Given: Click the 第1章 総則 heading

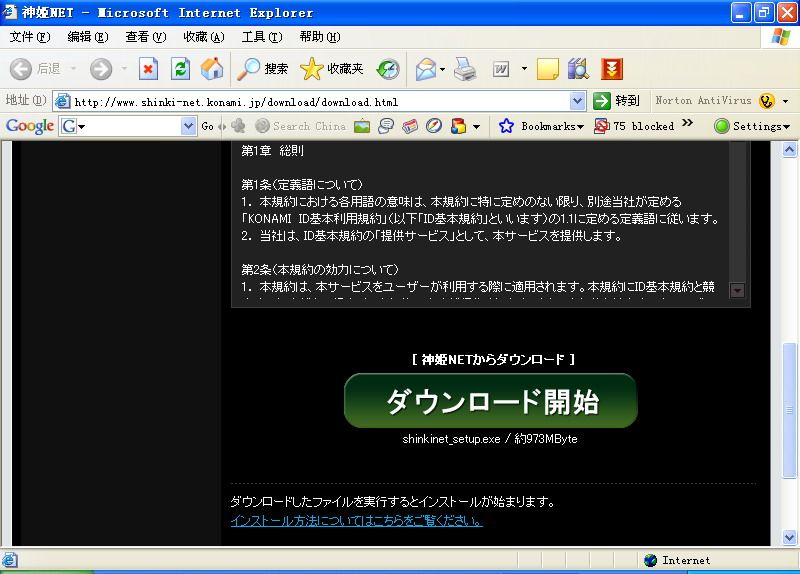Looking at the screenshot, I should 272,151.
